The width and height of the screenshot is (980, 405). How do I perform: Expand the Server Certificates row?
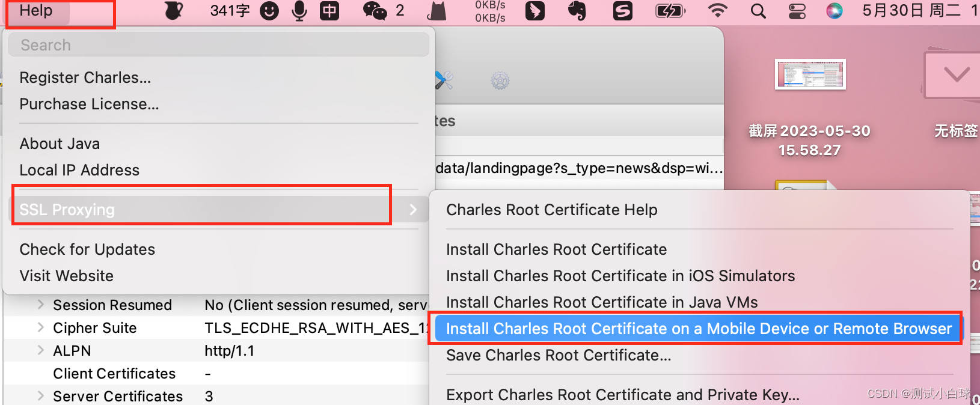click(40, 396)
